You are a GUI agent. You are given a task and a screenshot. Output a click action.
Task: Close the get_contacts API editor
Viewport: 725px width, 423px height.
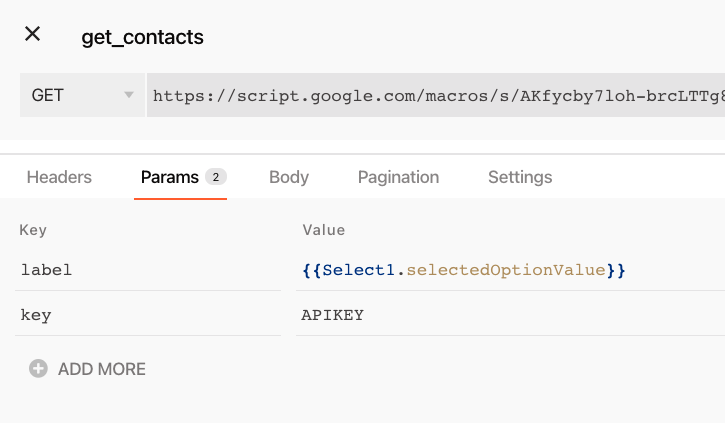click(33, 35)
